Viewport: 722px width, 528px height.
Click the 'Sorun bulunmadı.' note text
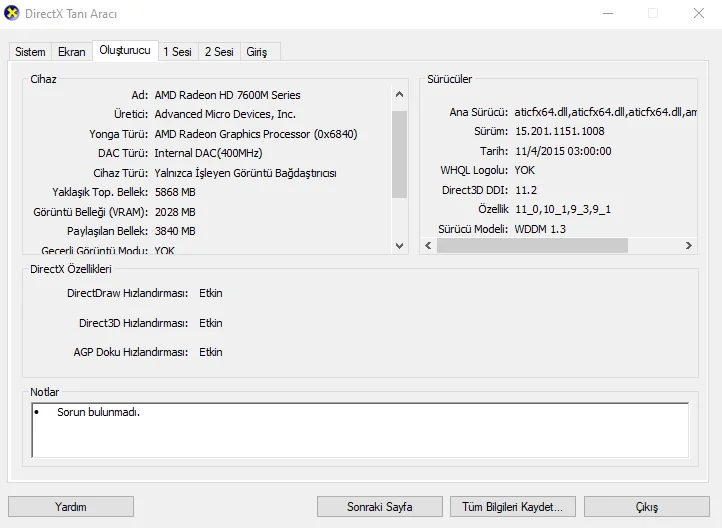pyautogui.click(x=98, y=412)
